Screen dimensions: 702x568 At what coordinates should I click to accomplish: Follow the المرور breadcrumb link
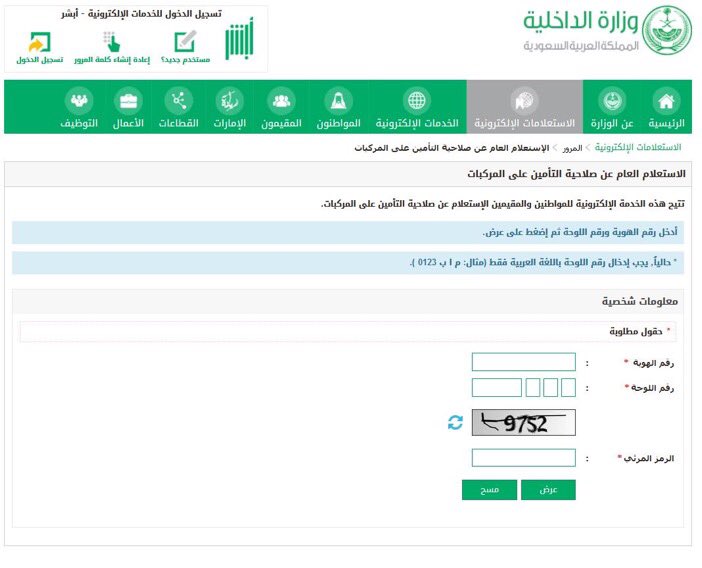coord(572,148)
